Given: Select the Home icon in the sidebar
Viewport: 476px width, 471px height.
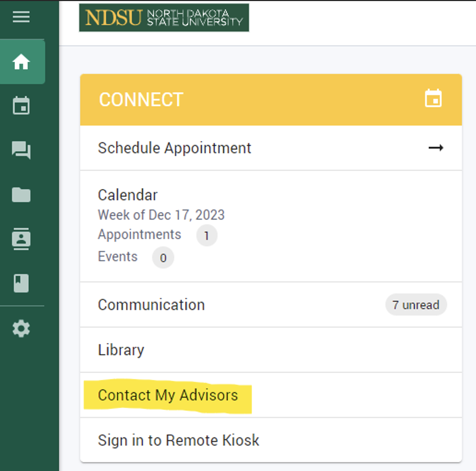Looking at the screenshot, I should pyautogui.click(x=21, y=61).
